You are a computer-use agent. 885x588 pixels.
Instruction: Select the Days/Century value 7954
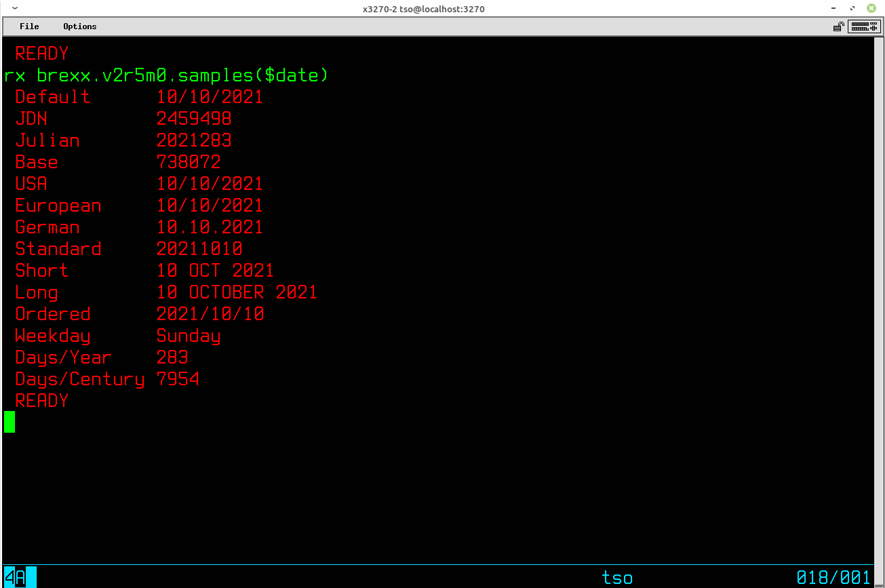click(x=178, y=378)
